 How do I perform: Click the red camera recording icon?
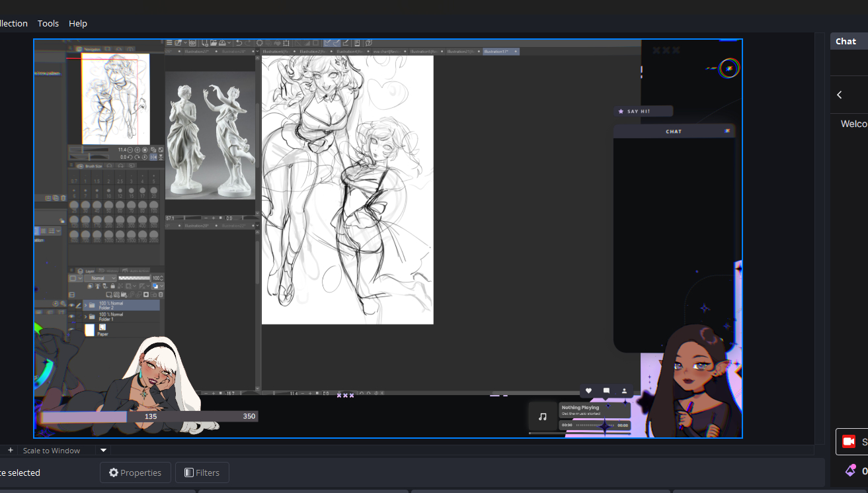(848, 441)
